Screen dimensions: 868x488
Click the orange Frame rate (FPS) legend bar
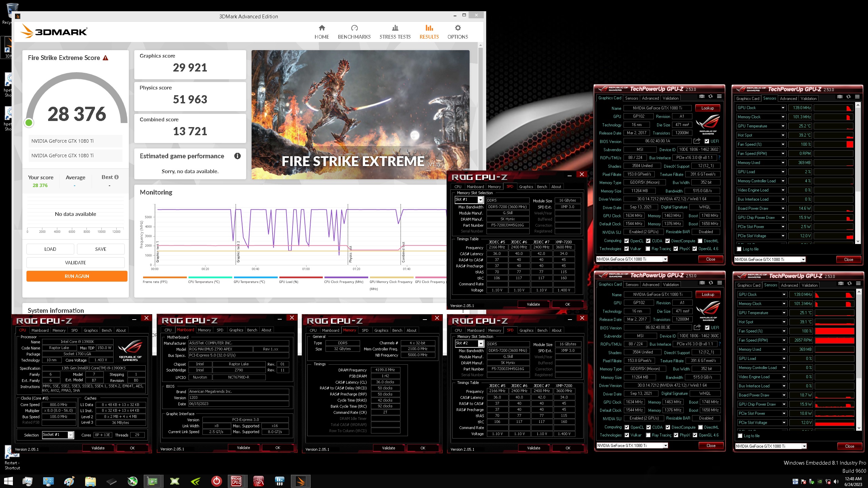click(165, 277)
